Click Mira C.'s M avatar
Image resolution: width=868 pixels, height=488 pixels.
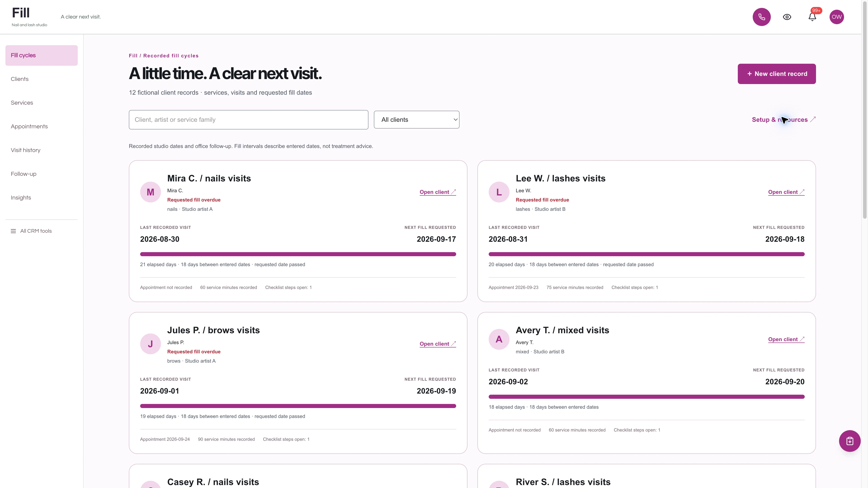pos(150,192)
